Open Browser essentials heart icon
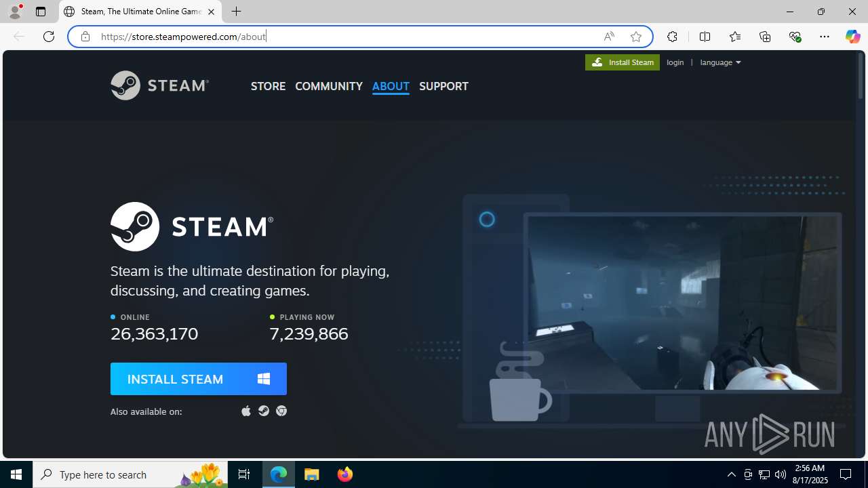This screenshot has width=868, height=488. coord(795,37)
